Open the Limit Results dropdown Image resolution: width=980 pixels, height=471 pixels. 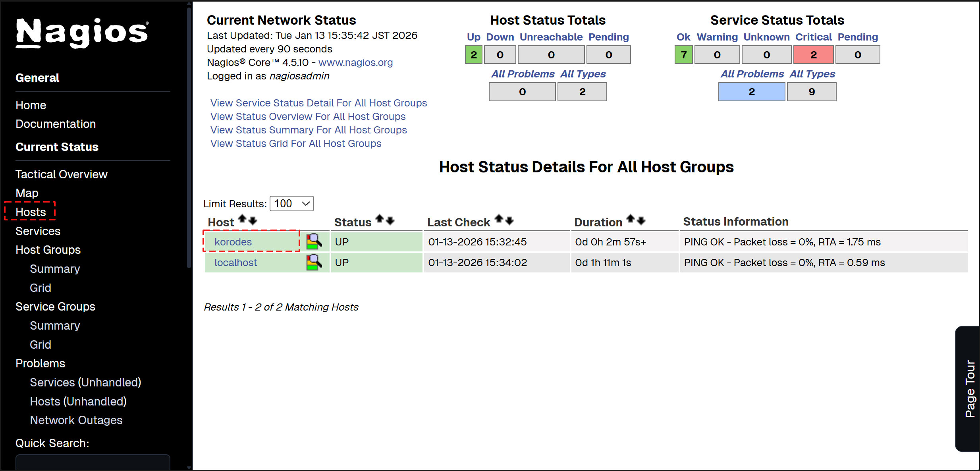pos(291,204)
